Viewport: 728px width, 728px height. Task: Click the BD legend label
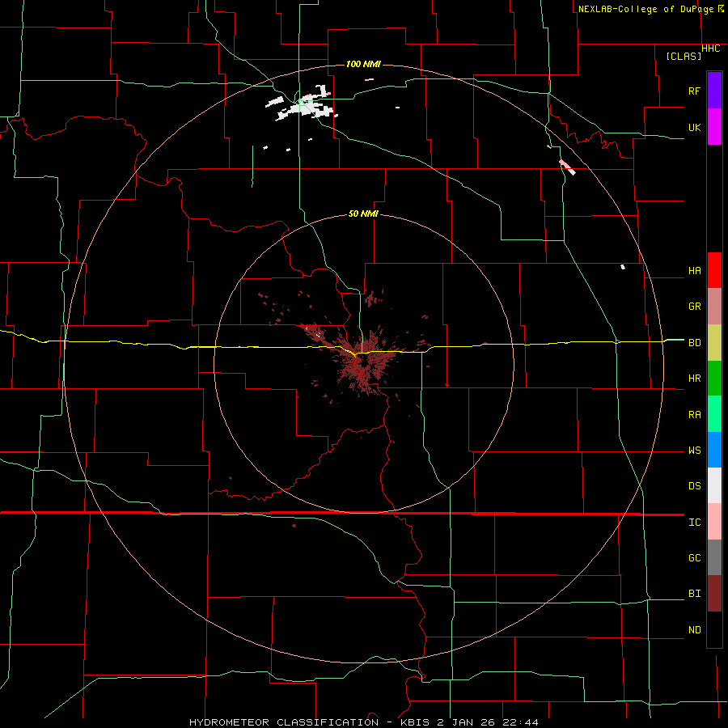pos(694,343)
